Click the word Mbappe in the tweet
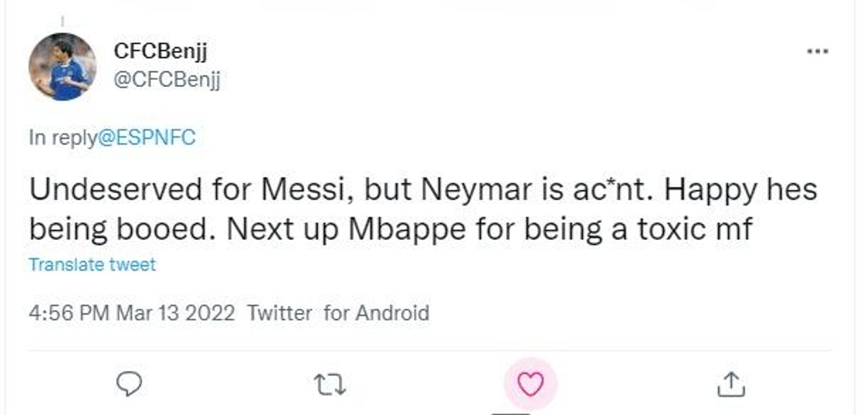This screenshot has width=868, height=415. tap(407, 229)
